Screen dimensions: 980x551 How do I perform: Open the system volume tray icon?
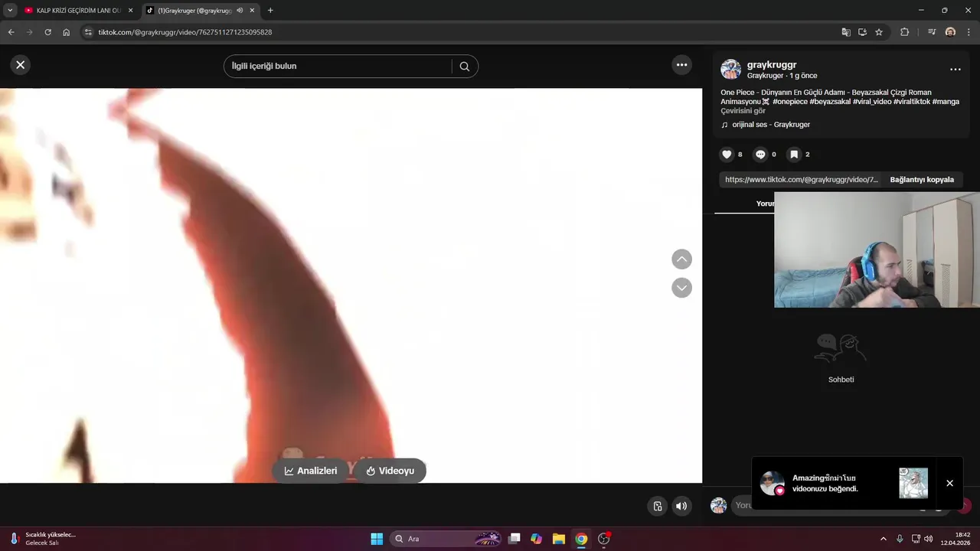(x=929, y=539)
